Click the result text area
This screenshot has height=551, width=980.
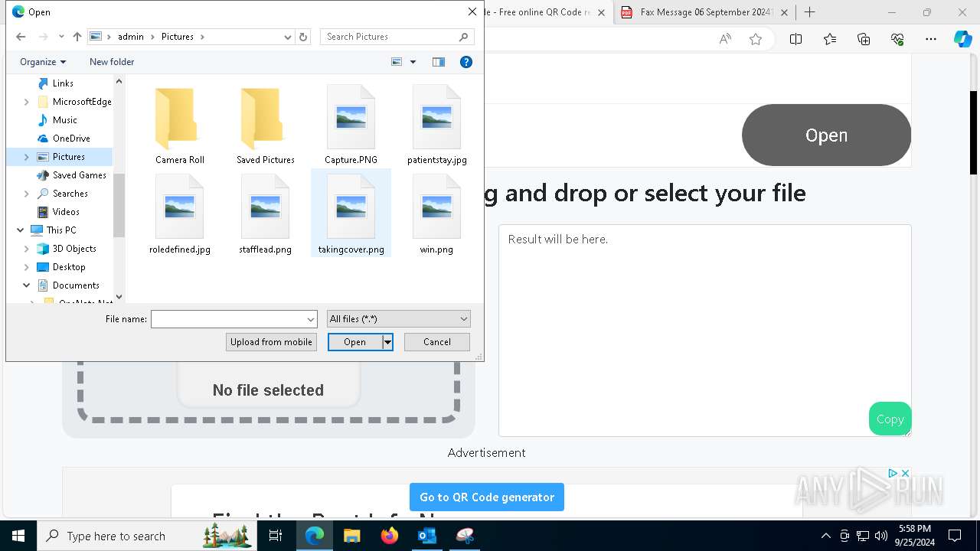pos(704,331)
